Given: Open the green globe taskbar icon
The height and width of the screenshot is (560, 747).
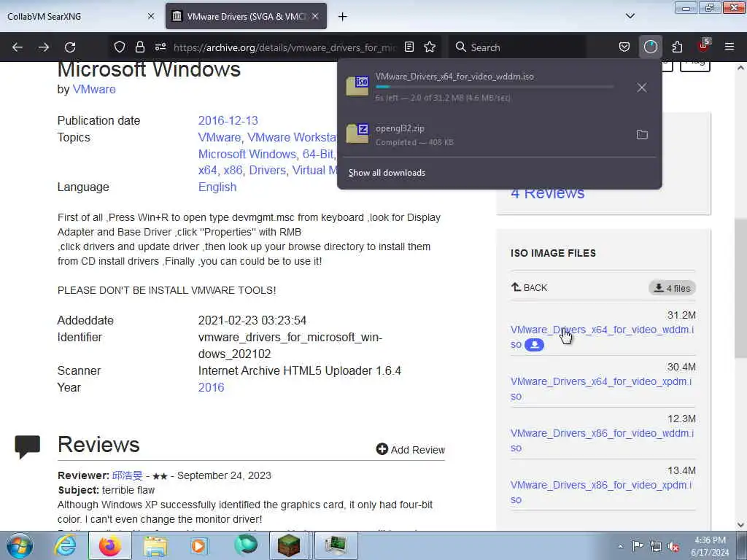Looking at the screenshot, I should coord(245,545).
